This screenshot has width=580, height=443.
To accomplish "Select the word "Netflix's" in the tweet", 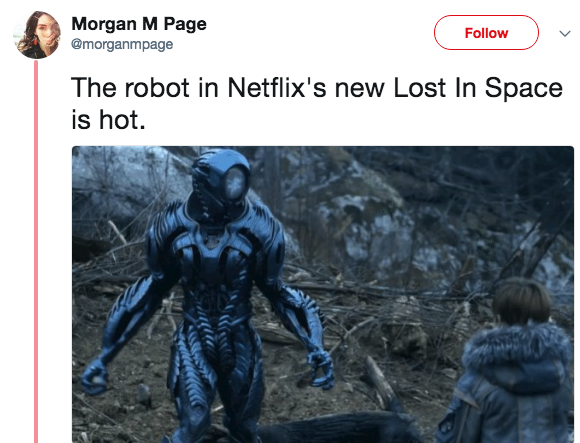I will click(x=277, y=88).
